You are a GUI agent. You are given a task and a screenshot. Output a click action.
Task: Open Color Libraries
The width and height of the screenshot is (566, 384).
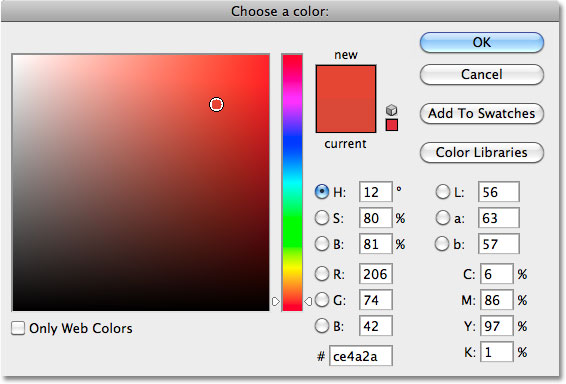(482, 152)
